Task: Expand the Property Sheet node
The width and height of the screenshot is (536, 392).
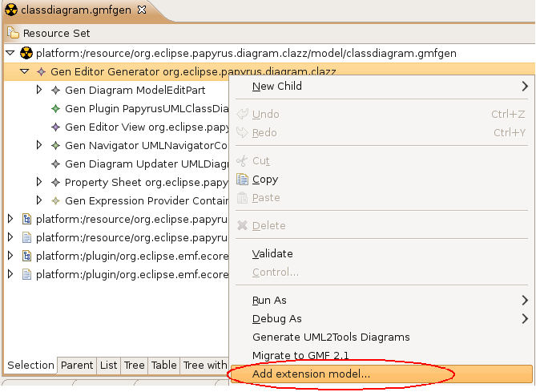Action: [39, 182]
